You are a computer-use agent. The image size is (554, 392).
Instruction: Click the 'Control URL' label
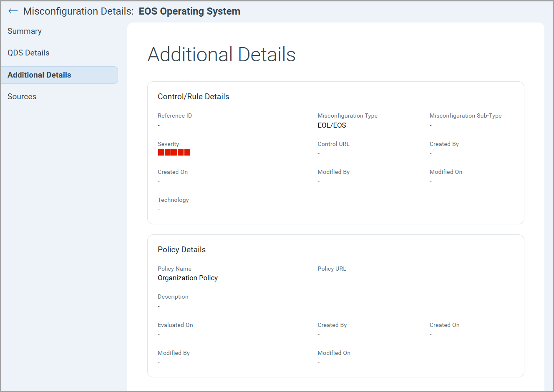coord(333,144)
